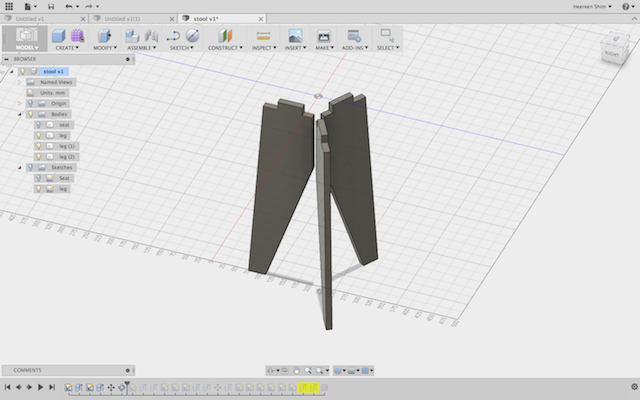The image size is (640, 400).
Task: Expand the Named Views folder
Action: (x=19, y=82)
